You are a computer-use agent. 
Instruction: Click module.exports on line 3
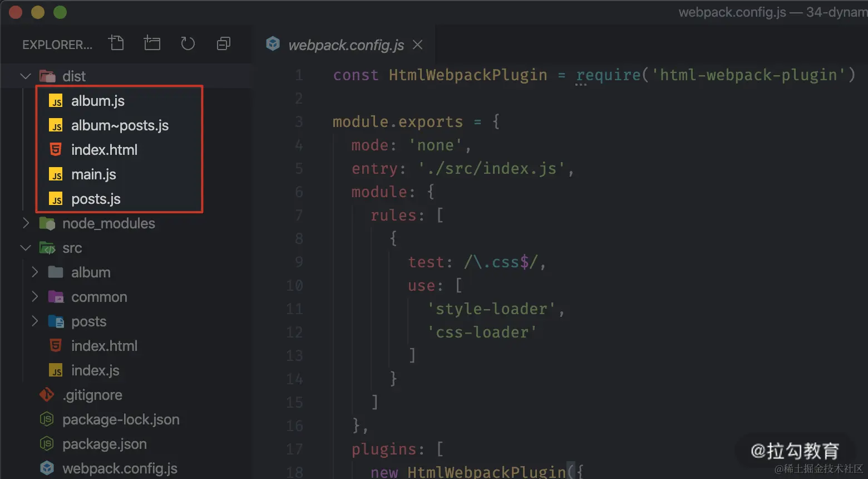coord(398,122)
